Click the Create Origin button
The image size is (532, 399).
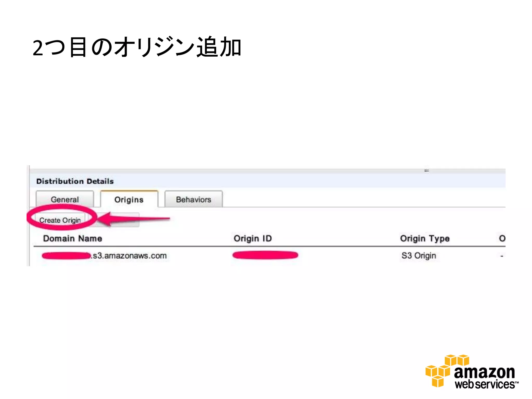pos(60,220)
